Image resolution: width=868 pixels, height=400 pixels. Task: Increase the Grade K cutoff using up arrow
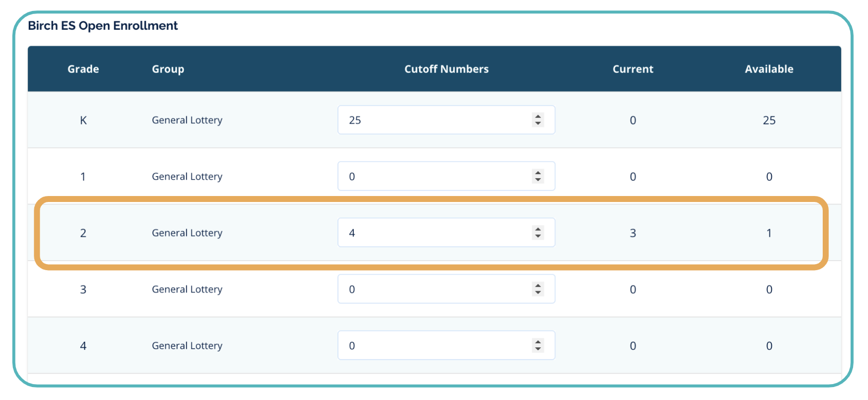pyautogui.click(x=538, y=116)
